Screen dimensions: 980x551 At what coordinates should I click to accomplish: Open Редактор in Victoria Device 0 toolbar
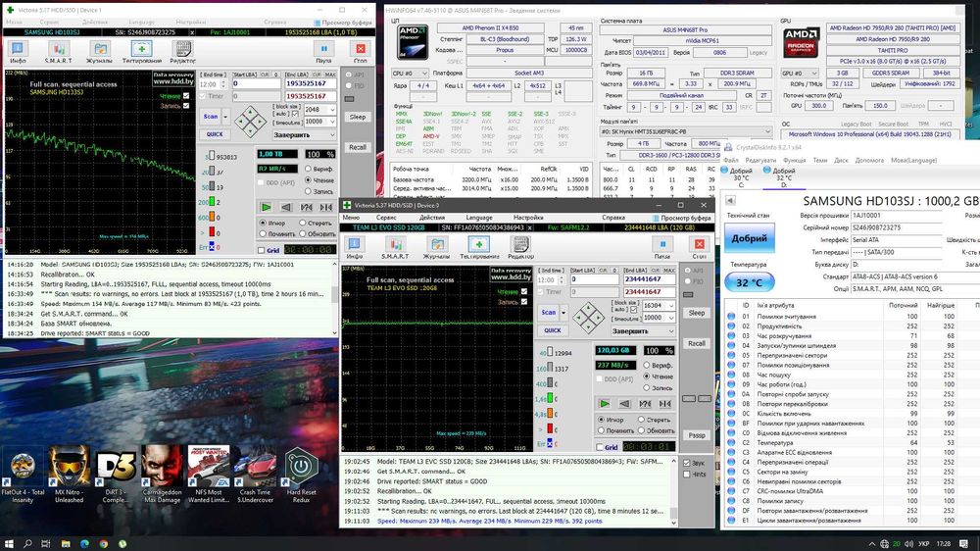(x=520, y=247)
